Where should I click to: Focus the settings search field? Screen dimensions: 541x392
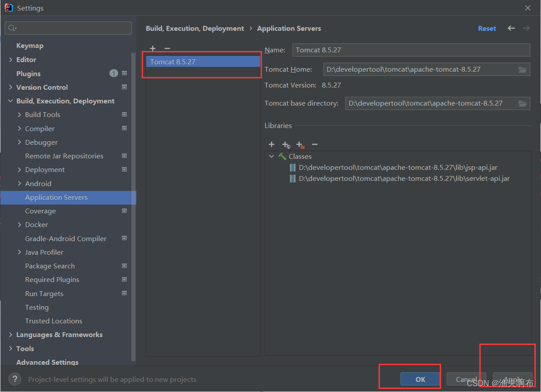click(68, 28)
